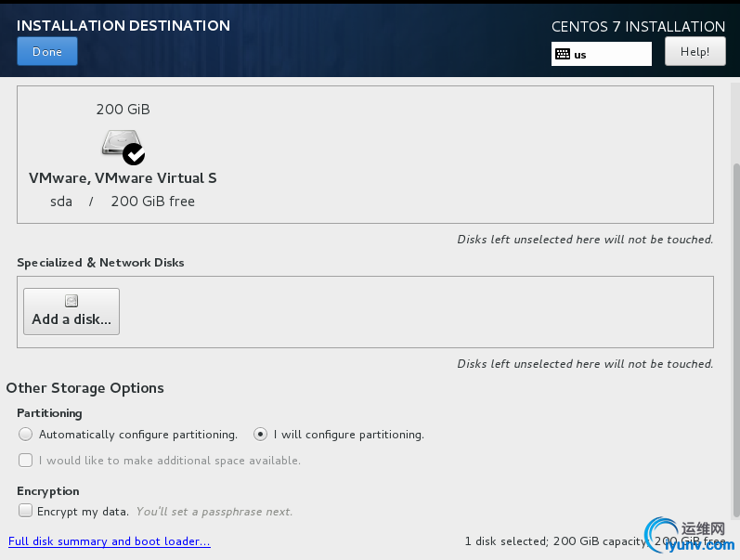Tick "I would like to make additional space available"
740x560 pixels.
tap(25, 460)
